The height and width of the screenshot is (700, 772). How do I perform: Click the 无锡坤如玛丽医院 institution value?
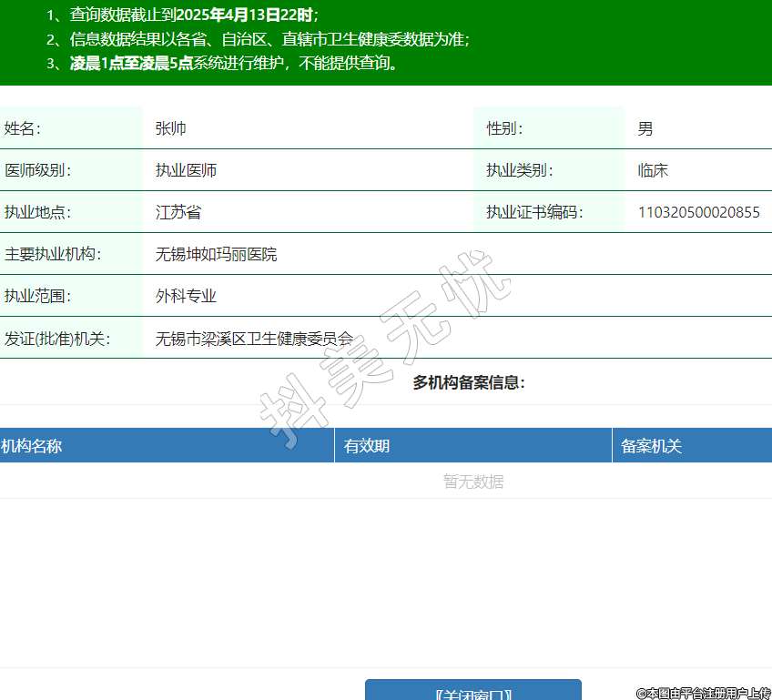(x=217, y=254)
